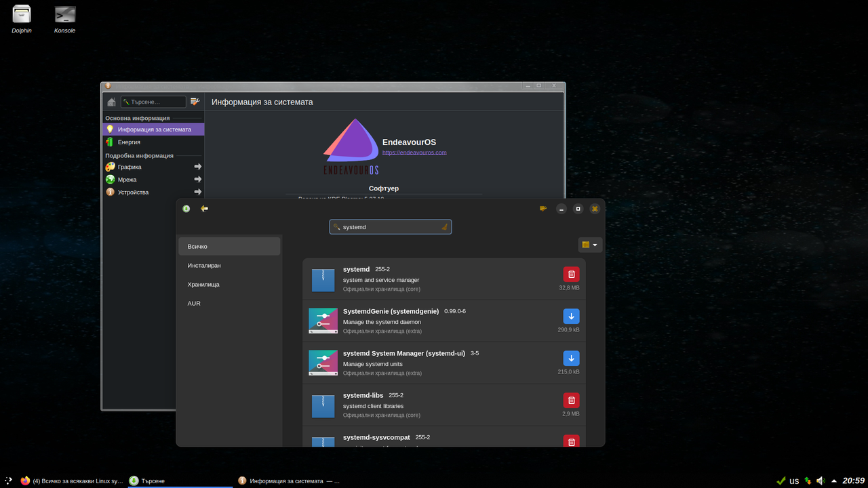The width and height of the screenshot is (868, 488).
Task: Switch to Информация за системата taskbar entry
Action: coord(290,481)
